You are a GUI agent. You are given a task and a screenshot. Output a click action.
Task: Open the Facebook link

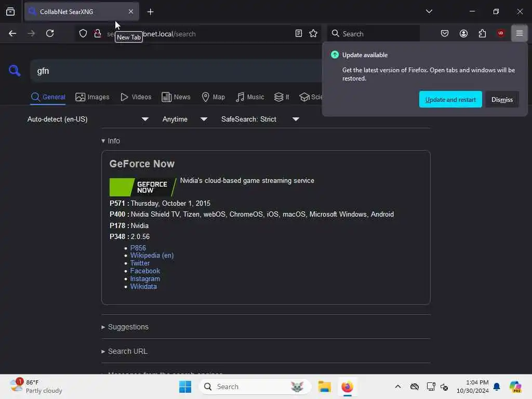(x=145, y=271)
